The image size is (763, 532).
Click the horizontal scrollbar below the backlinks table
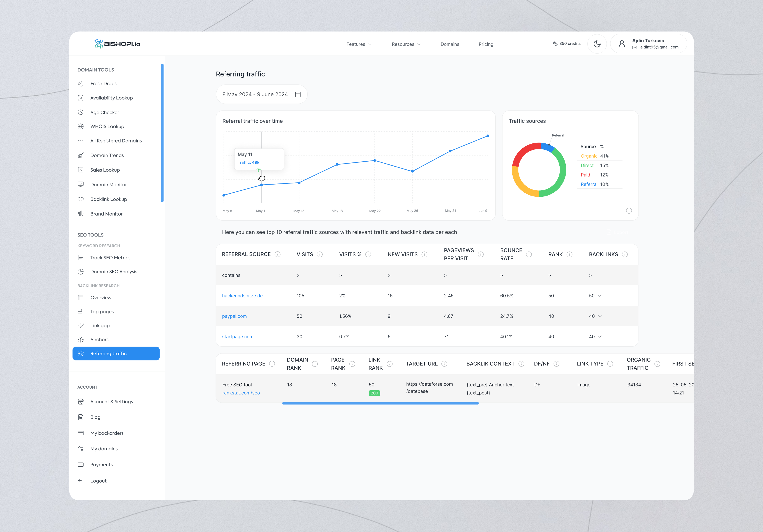tap(380, 403)
